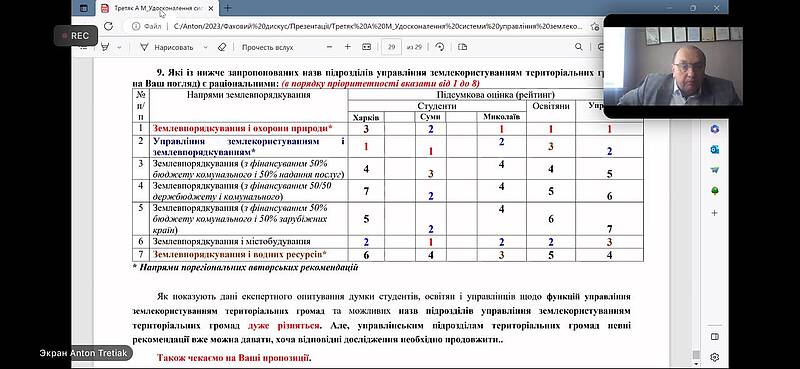Image resolution: width=800 pixels, height=369 pixels.
Task: Click the browser refresh icon
Action: click(x=108, y=26)
